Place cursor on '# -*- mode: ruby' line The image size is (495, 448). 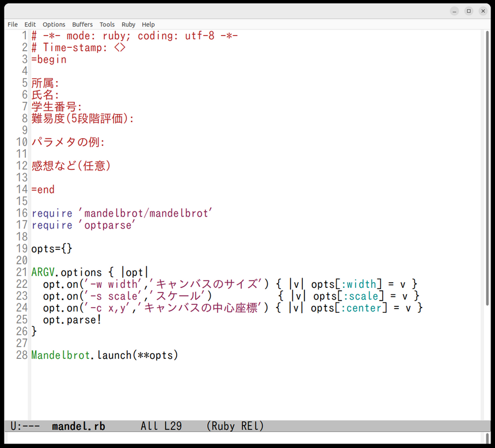(x=135, y=36)
